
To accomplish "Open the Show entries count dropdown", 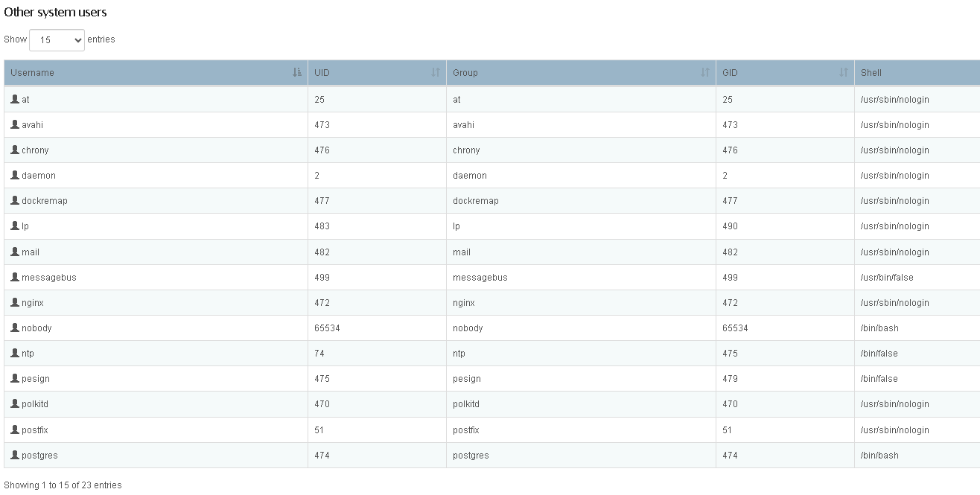I will tap(57, 40).
